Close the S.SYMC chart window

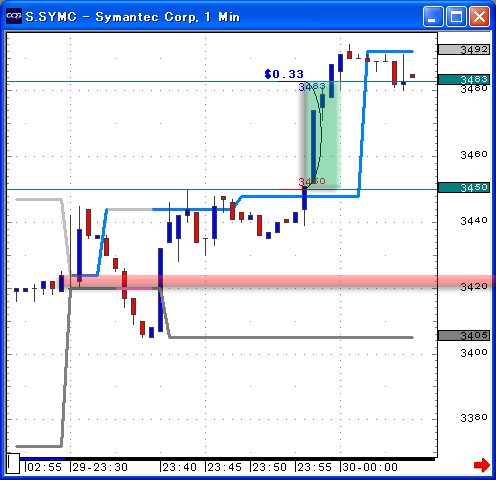pyautogui.click(x=479, y=16)
